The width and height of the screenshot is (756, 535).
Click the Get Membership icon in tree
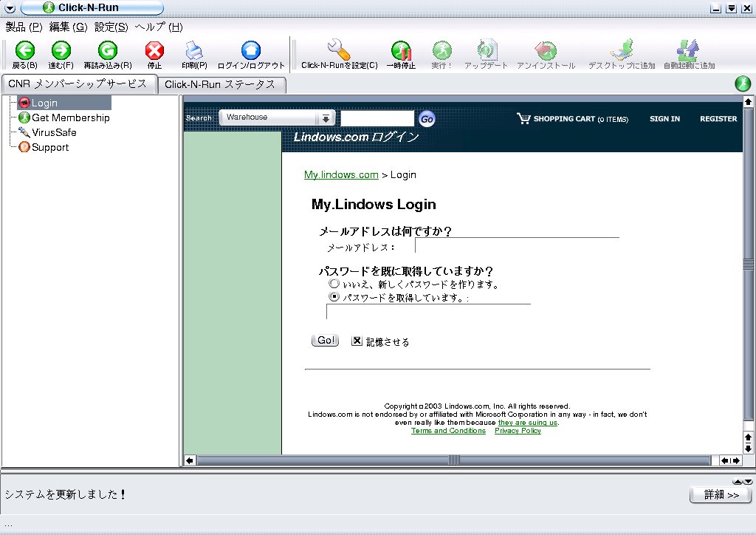(24, 117)
